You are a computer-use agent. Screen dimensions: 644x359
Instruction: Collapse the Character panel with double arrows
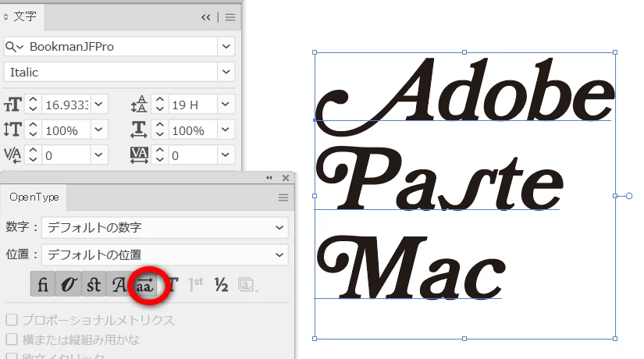206,17
